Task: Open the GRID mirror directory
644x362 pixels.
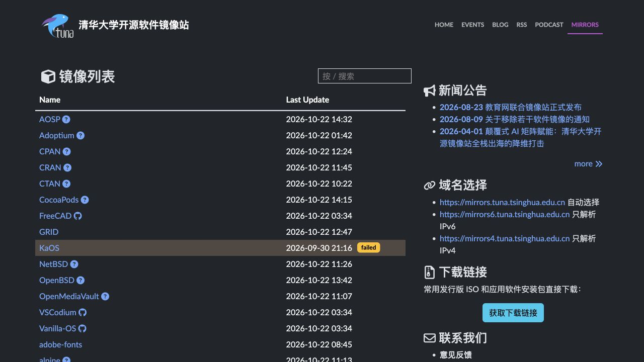Action: coord(49,232)
